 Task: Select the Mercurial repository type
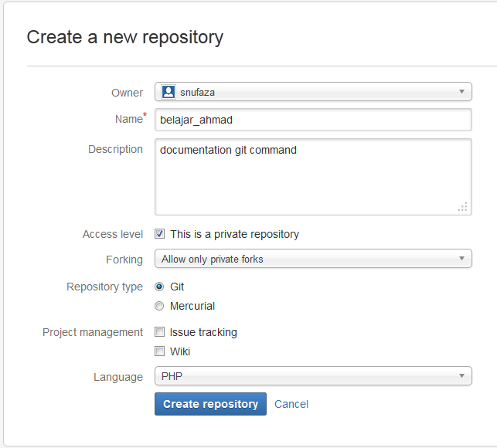[x=159, y=306]
